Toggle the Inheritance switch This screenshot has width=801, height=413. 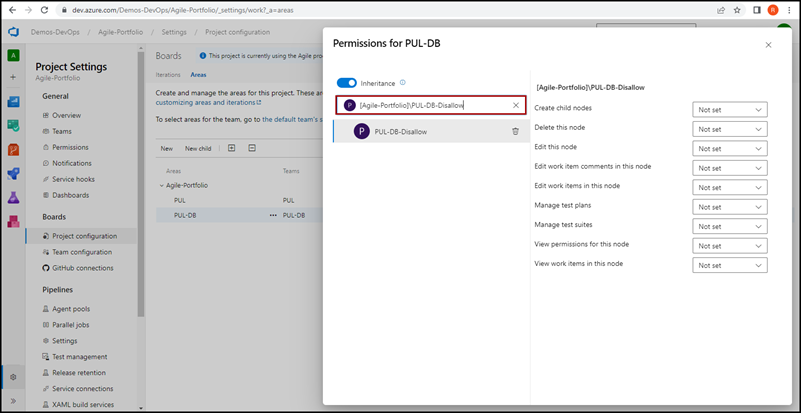346,83
